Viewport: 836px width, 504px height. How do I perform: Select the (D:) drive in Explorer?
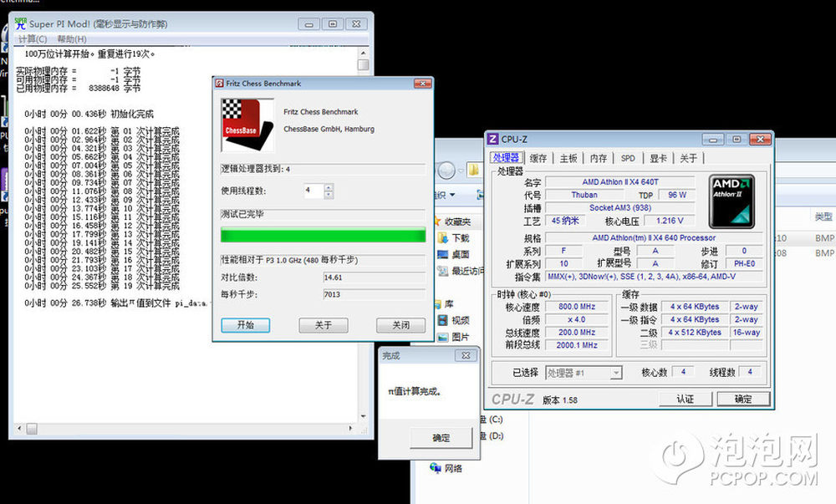pyautogui.click(x=492, y=435)
